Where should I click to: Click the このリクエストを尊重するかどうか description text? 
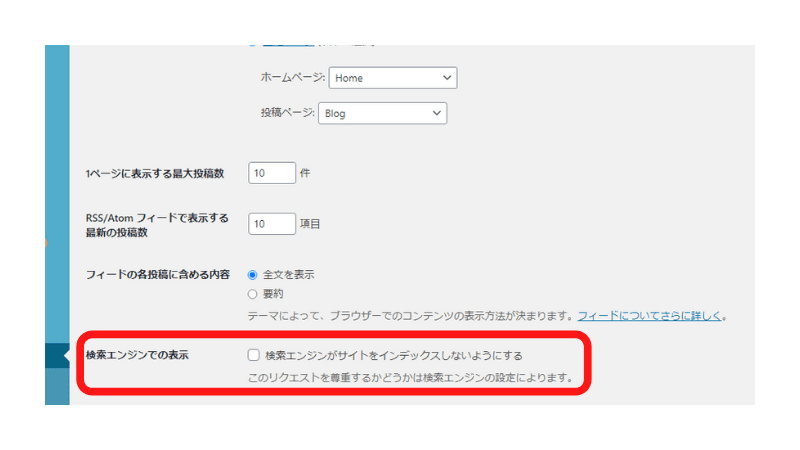tap(411, 378)
